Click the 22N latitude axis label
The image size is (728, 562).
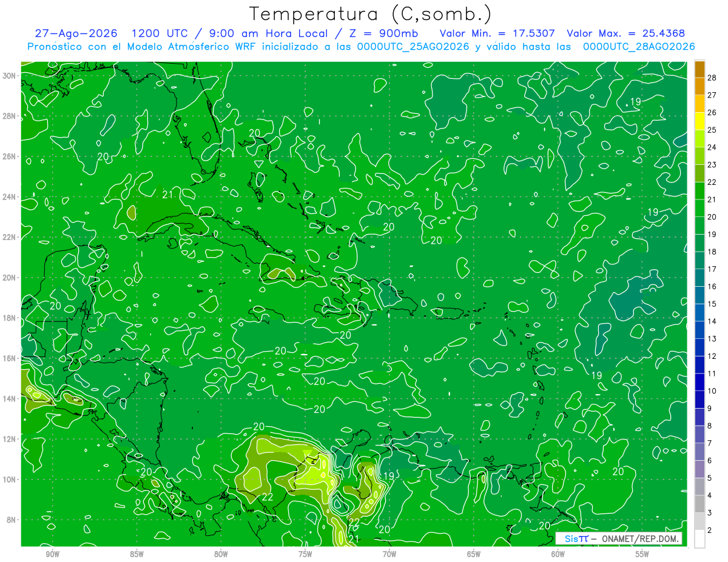coord(10,237)
